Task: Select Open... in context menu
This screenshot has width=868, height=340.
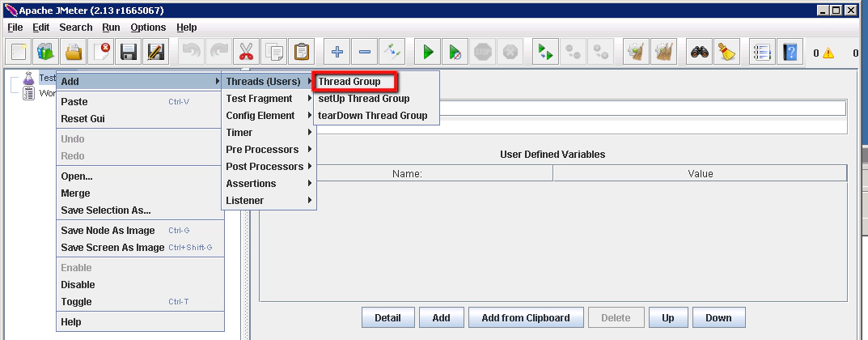Action: pyautogui.click(x=140, y=176)
